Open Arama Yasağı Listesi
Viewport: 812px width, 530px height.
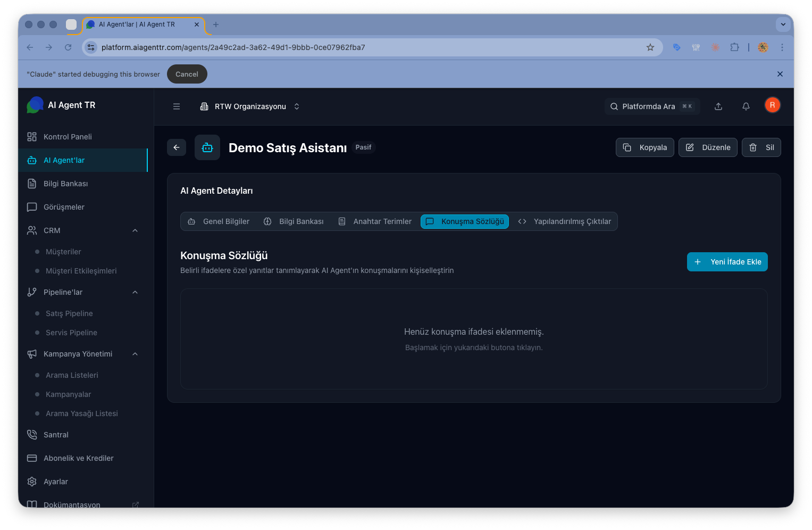tap(81, 413)
